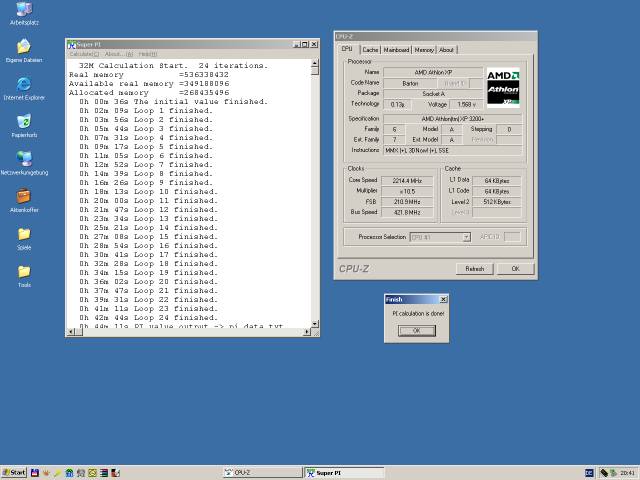
Task: Select the CPU tab in CPU-Z
Action: click(347, 49)
